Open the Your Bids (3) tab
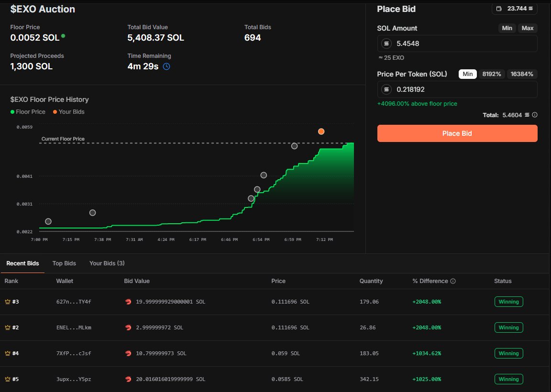 [107, 263]
